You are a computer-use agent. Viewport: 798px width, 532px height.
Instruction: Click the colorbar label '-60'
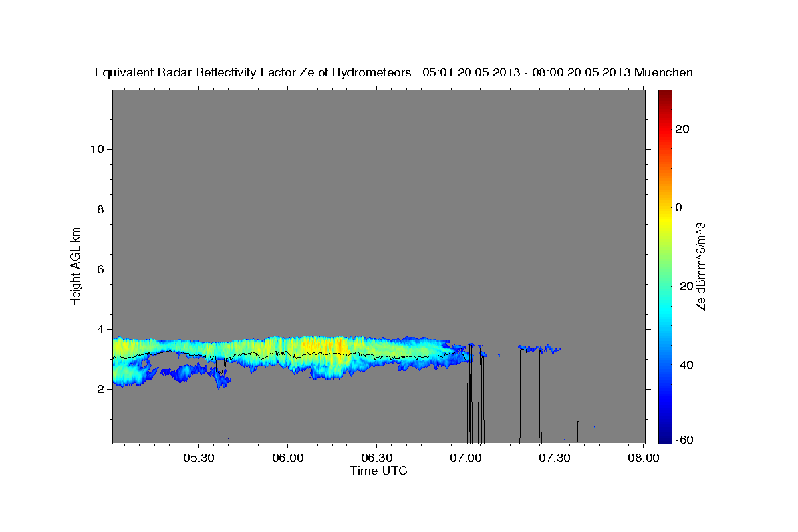[x=684, y=440]
